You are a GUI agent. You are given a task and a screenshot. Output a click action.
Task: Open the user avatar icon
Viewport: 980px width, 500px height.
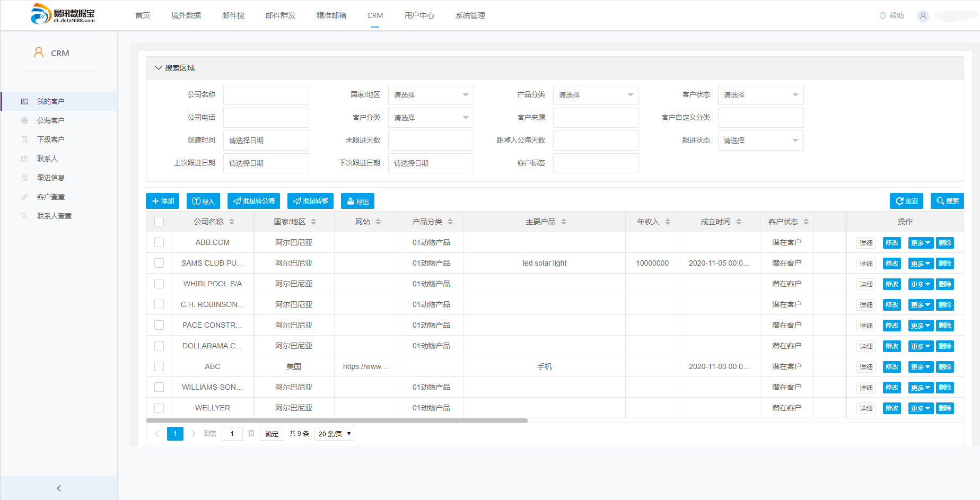click(923, 16)
